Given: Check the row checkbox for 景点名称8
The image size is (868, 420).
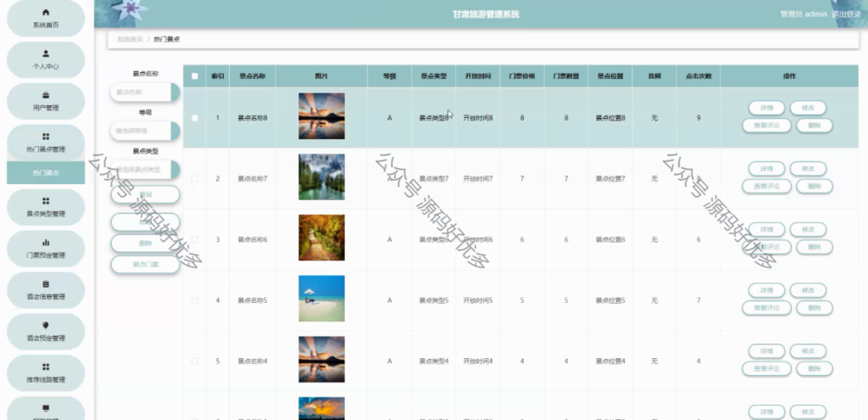Looking at the screenshot, I should tap(194, 118).
